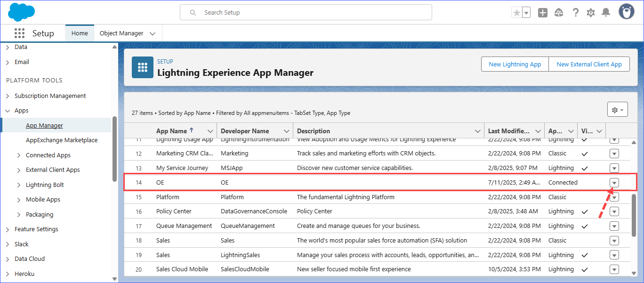View notifications bell icon

tap(606, 13)
